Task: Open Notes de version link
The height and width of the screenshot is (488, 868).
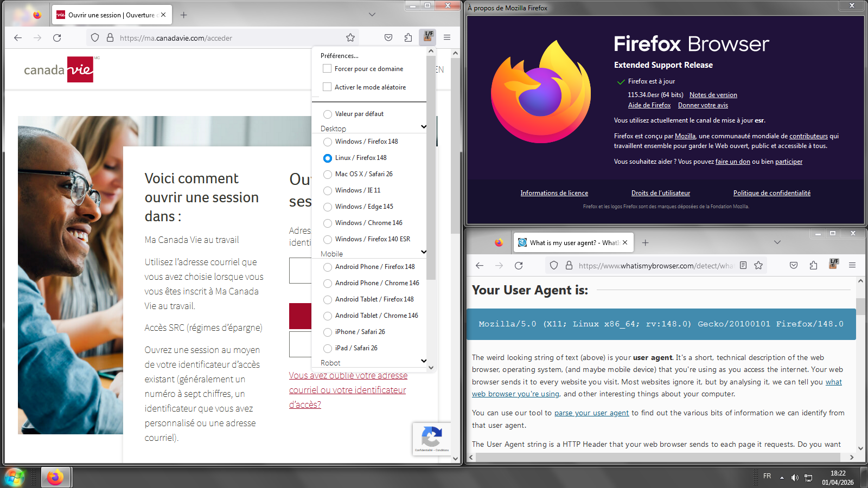Action: 713,95
